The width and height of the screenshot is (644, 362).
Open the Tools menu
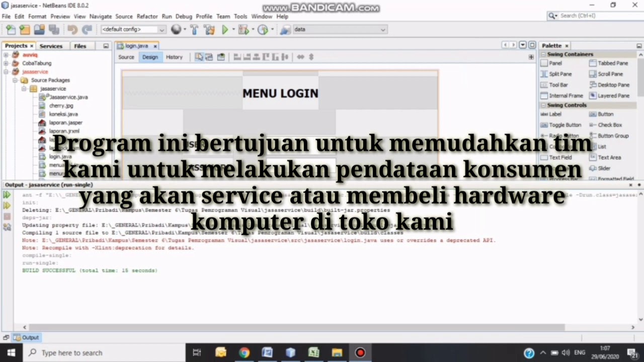240,17
